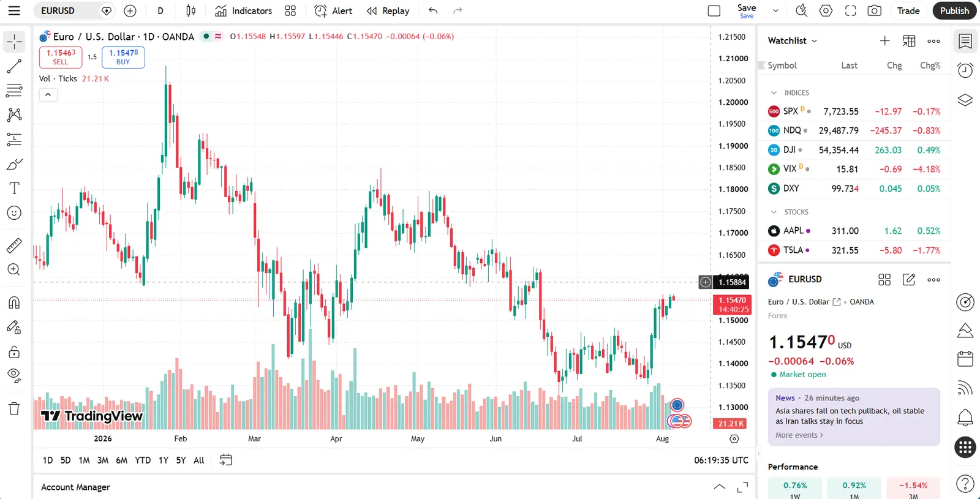The height and width of the screenshot is (499, 980).
Task: Select the Text annotation tool
Action: pos(14,188)
